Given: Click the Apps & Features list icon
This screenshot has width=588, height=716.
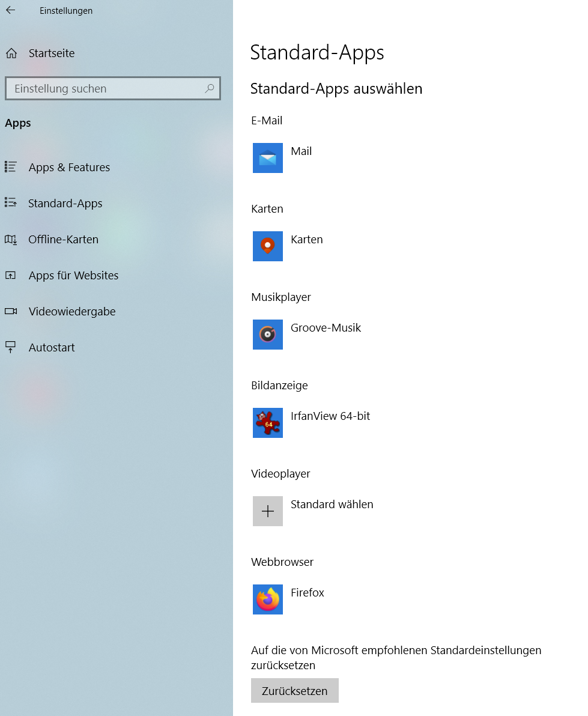Looking at the screenshot, I should pos(11,167).
